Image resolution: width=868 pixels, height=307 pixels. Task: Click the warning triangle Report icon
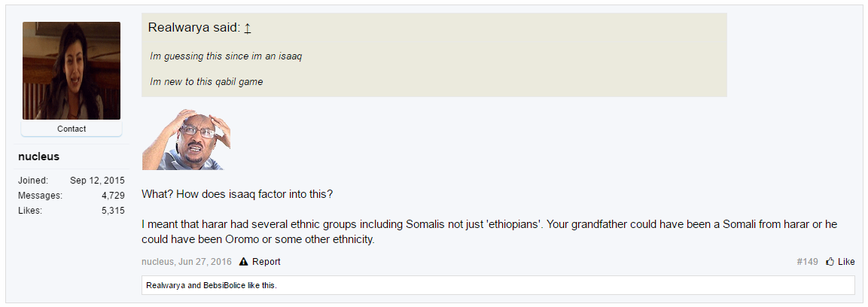(x=244, y=262)
